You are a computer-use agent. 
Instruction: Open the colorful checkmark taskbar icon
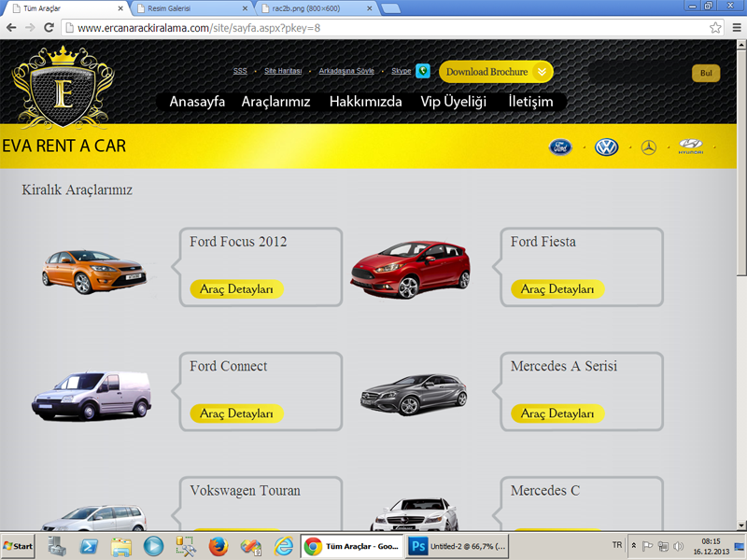click(x=250, y=546)
